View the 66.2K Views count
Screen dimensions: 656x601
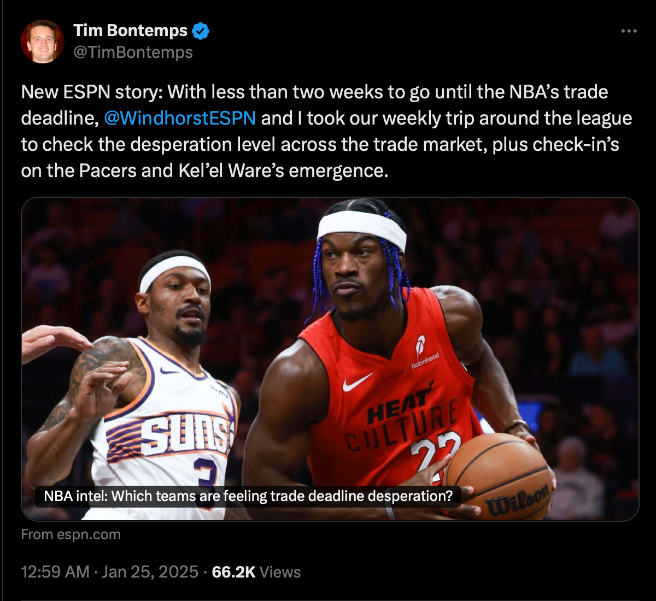(256, 572)
